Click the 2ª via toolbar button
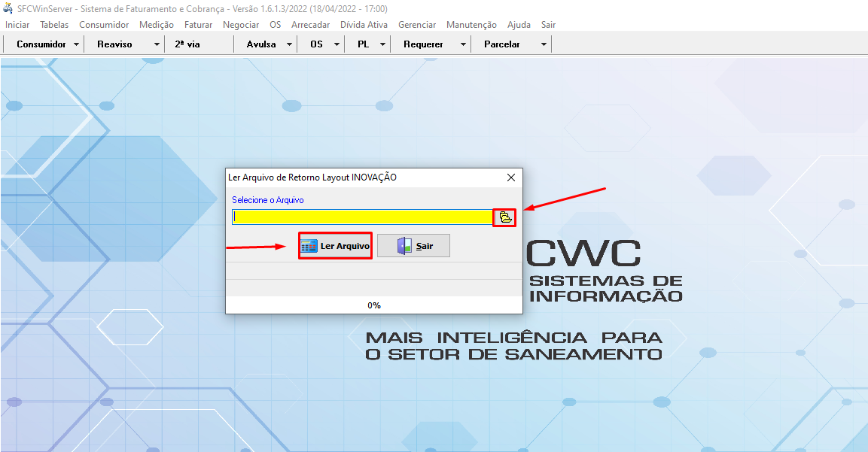Viewport: 868px width, 452px height. [187, 44]
